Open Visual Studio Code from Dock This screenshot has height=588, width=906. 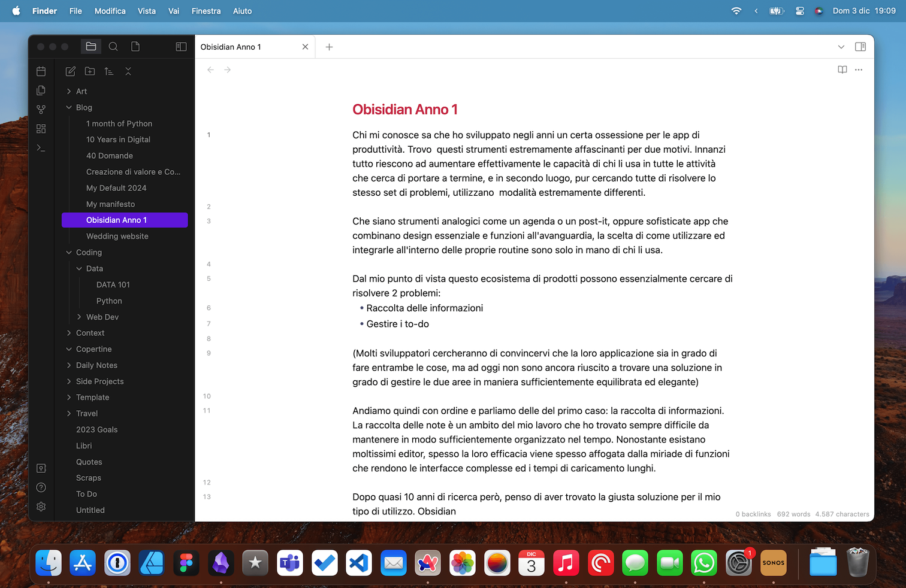click(x=360, y=563)
